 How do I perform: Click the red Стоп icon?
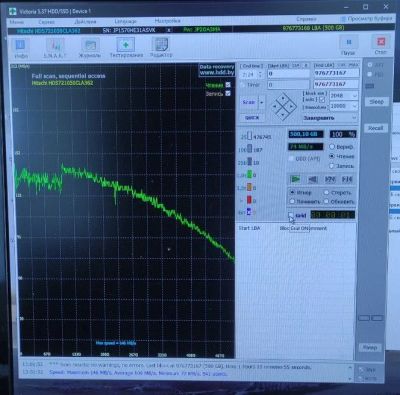coord(381,45)
